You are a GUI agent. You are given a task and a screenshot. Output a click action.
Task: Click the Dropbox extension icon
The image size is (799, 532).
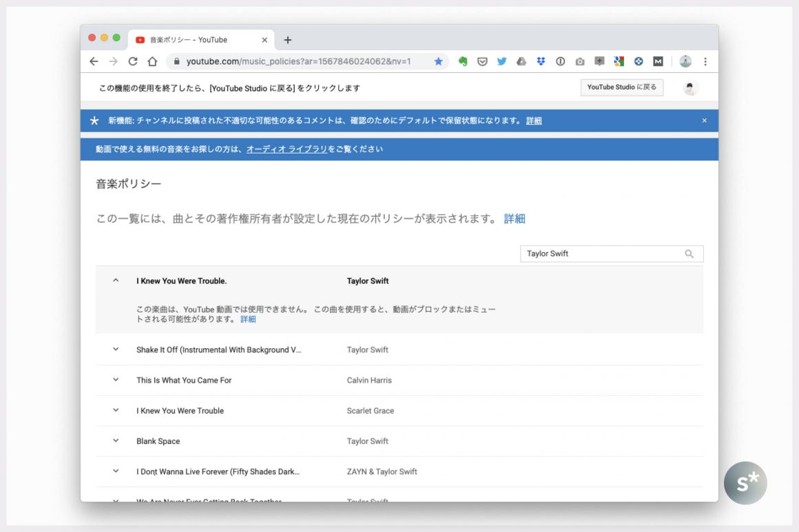coord(541,61)
